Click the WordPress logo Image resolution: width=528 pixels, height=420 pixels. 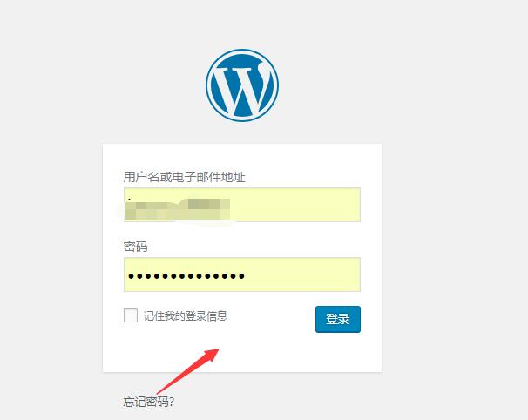tap(242, 85)
